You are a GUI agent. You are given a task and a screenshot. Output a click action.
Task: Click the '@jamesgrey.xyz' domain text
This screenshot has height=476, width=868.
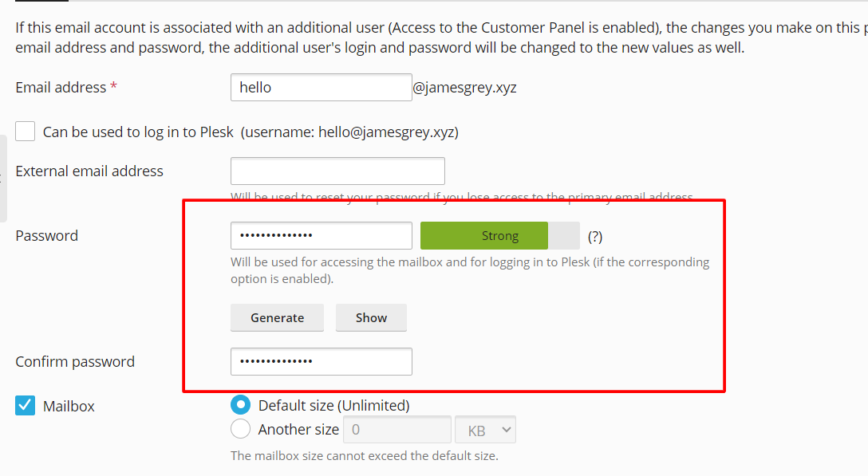[x=464, y=88]
